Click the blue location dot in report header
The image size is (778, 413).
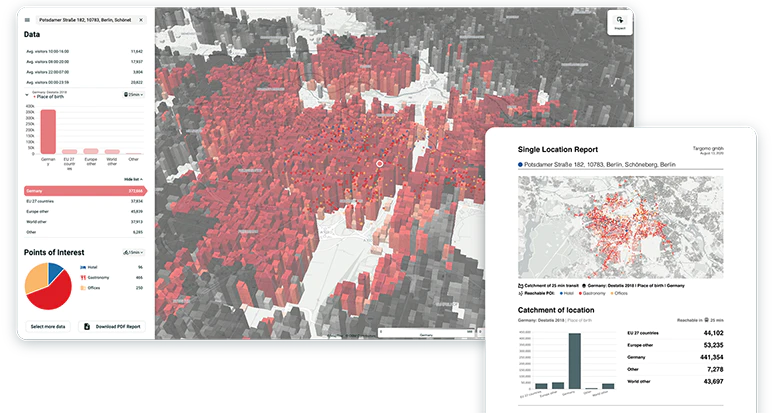click(520, 164)
